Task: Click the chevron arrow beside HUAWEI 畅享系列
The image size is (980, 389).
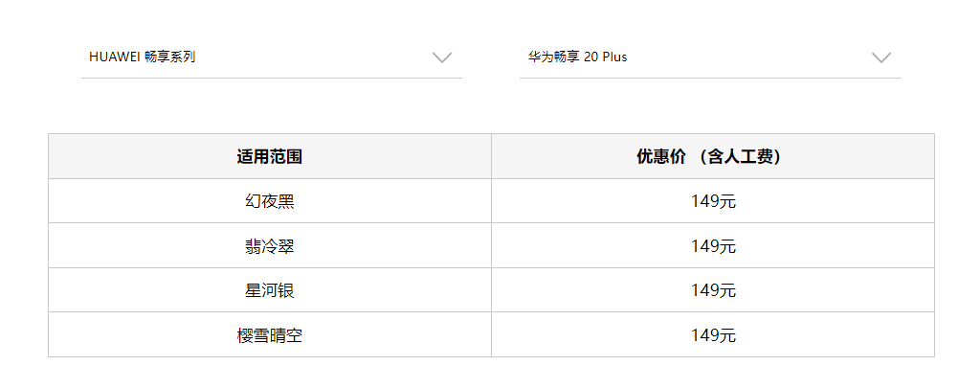Action: coord(441,57)
